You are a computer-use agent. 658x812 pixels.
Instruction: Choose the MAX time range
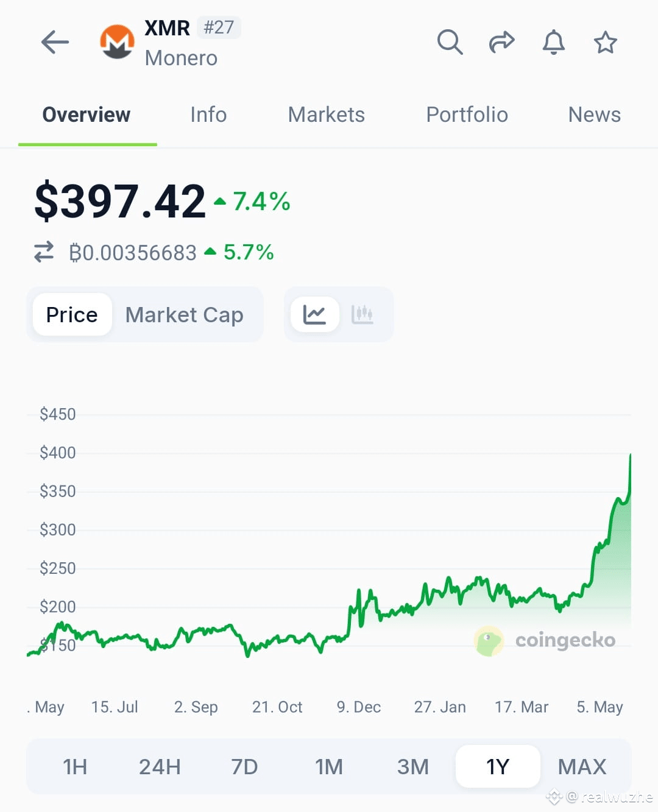click(x=582, y=766)
